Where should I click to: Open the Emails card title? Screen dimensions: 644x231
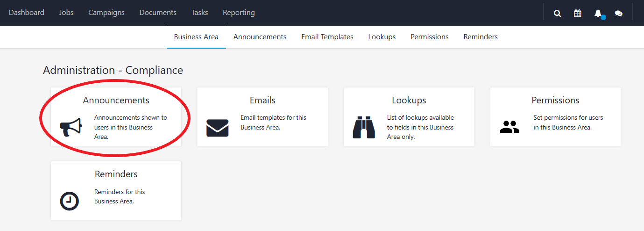click(262, 100)
